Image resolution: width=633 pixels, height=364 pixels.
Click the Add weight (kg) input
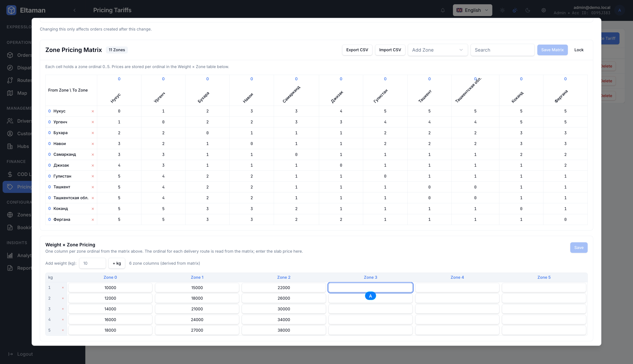[x=93, y=263]
